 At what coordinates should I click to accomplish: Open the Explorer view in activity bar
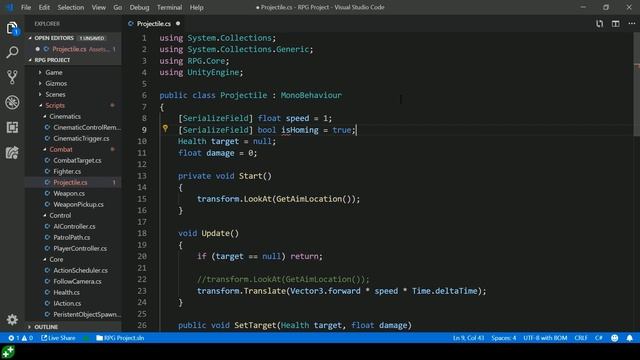pyautogui.click(x=12, y=29)
